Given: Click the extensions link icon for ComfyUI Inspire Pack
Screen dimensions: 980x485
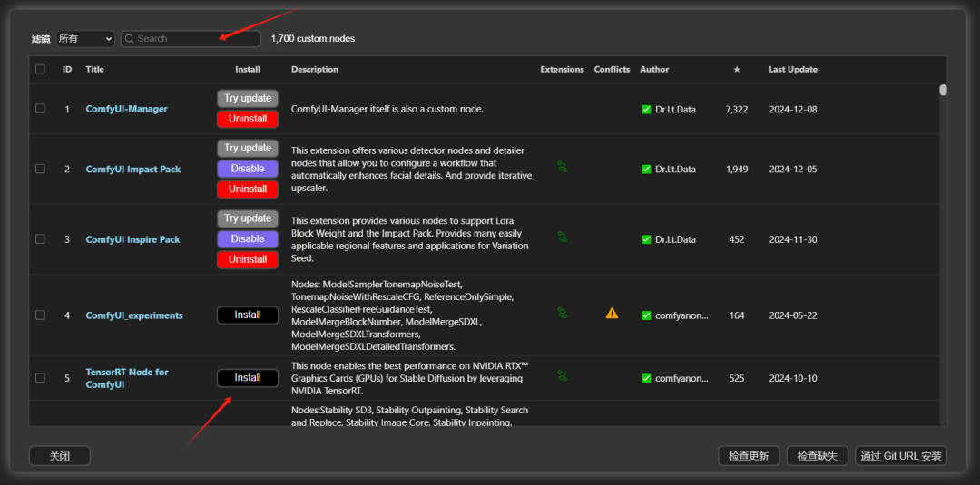Looking at the screenshot, I should pyautogui.click(x=562, y=238).
